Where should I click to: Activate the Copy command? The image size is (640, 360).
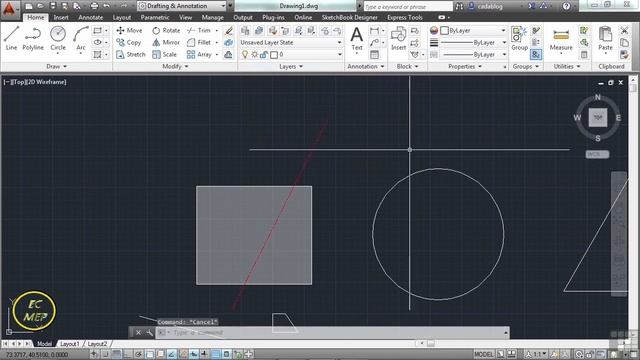pyautogui.click(x=129, y=42)
